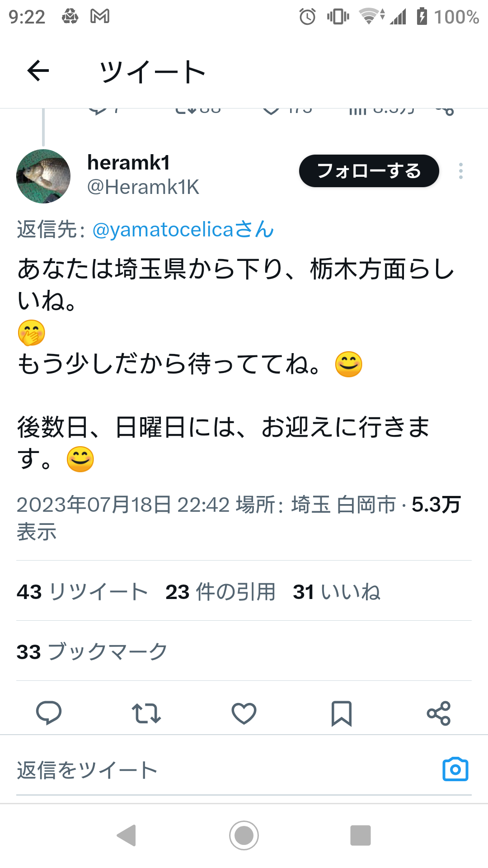The height and width of the screenshot is (868, 488).
Task: View the 31 いいね likes list
Action: (337, 591)
